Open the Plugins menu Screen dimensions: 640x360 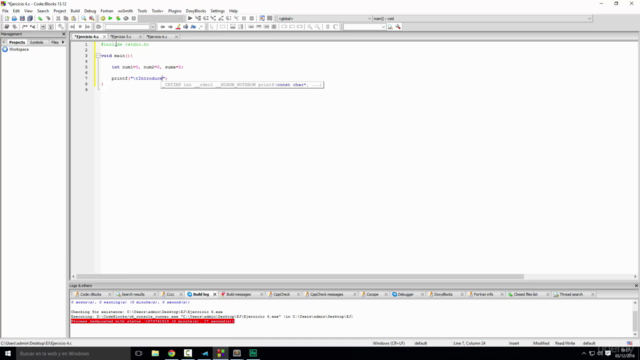[175, 11]
